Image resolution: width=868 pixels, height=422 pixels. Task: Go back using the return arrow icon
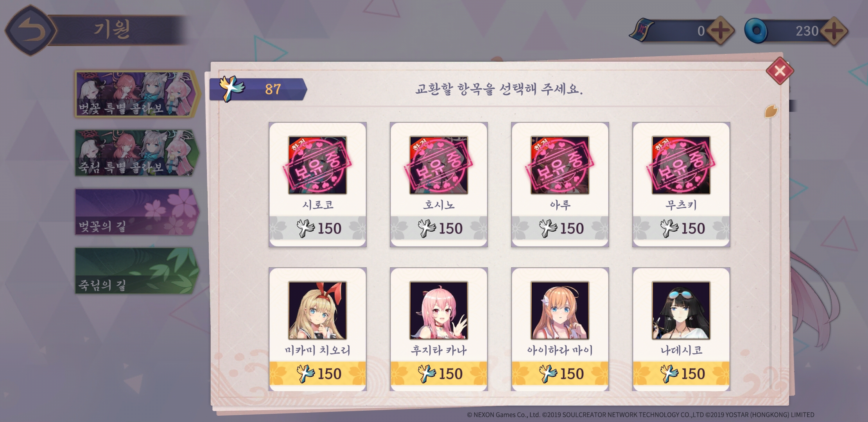pyautogui.click(x=30, y=30)
